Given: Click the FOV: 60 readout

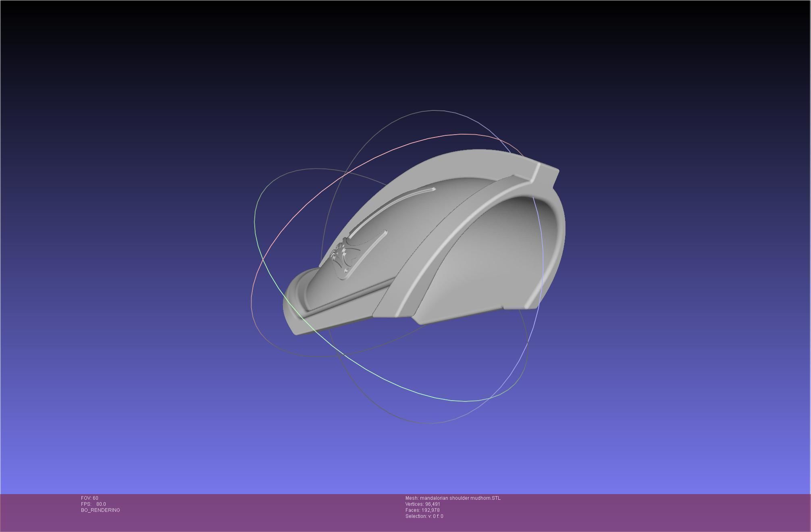Looking at the screenshot, I should pyautogui.click(x=89, y=498).
